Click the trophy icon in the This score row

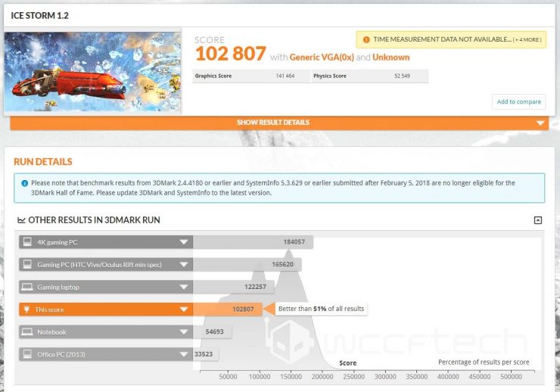[x=26, y=310]
